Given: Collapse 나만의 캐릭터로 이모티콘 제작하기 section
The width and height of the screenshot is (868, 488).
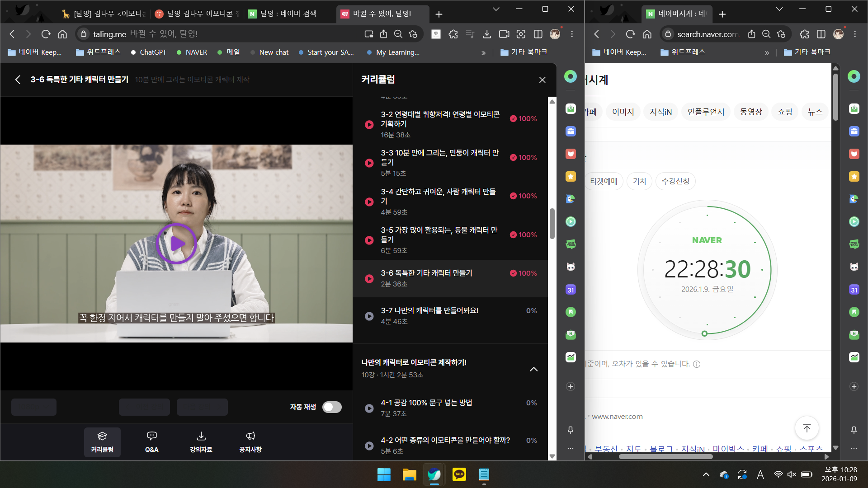Looking at the screenshot, I should [533, 369].
